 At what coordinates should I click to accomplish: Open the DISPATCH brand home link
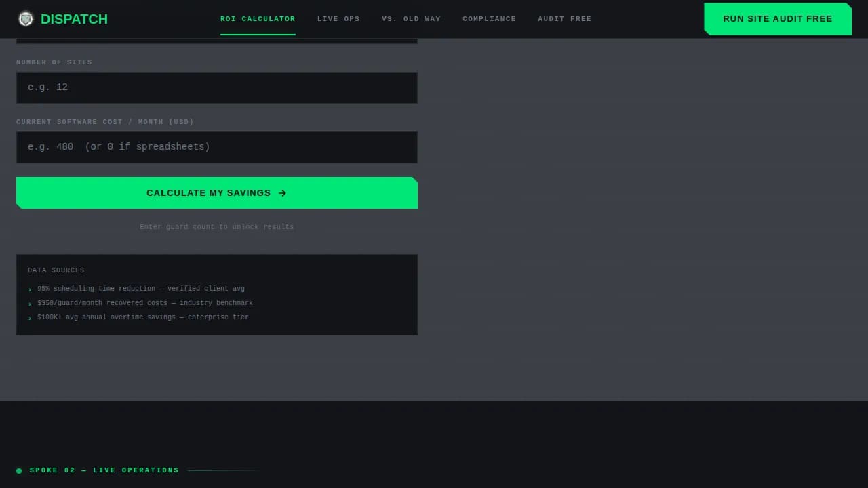click(62, 19)
